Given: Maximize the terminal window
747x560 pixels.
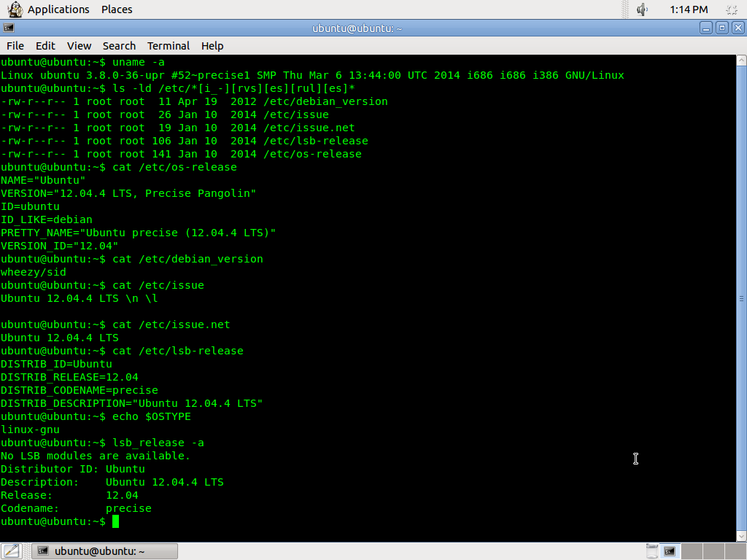Looking at the screenshot, I should (722, 28).
